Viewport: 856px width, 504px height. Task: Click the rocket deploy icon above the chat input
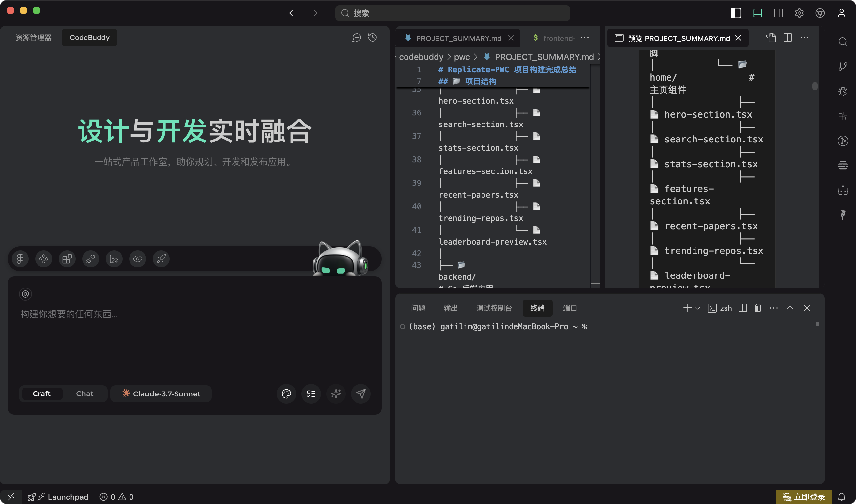click(161, 259)
